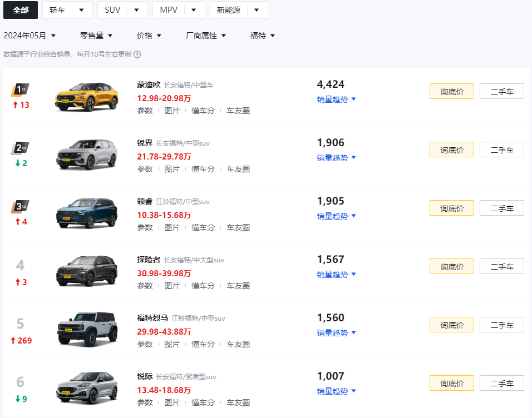The width and height of the screenshot is (532, 418).
Task: Expand 销量趋势 for 锐界
Action: tap(336, 158)
